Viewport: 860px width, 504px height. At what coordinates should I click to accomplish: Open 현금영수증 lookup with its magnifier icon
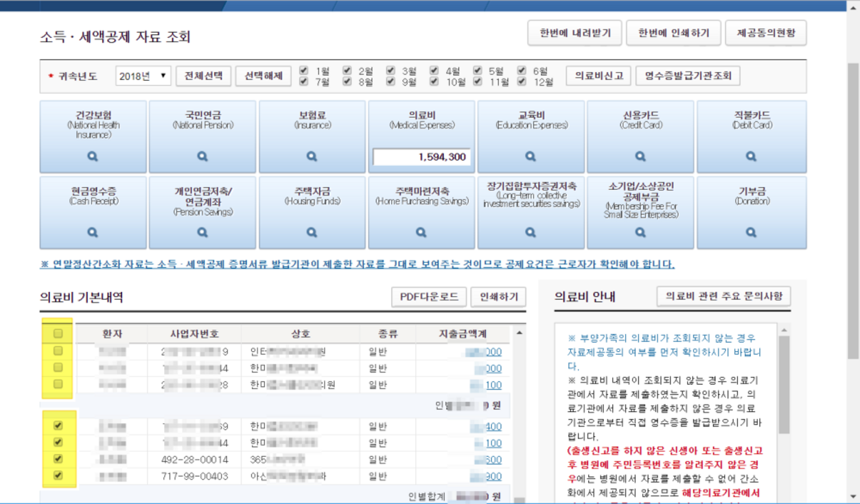pyautogui.click(x=93, y=232)
